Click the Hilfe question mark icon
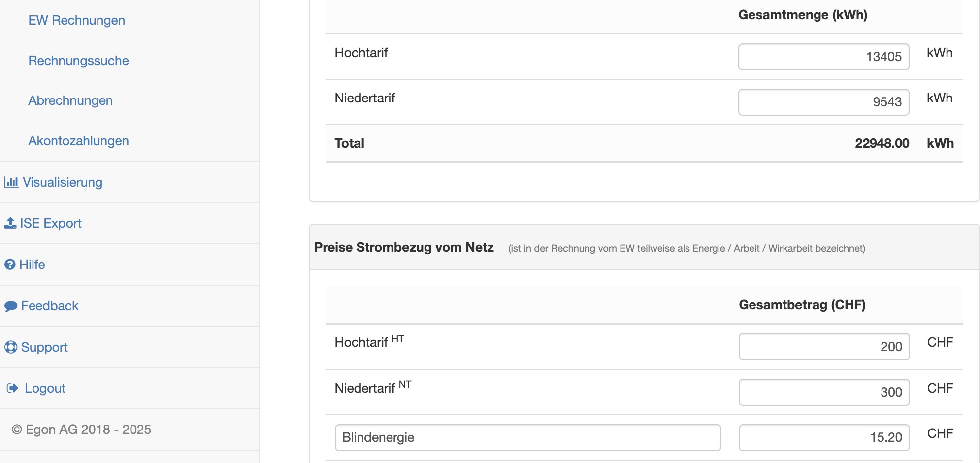The width and height of the screenshot is (980, 463). click(10, 265)
